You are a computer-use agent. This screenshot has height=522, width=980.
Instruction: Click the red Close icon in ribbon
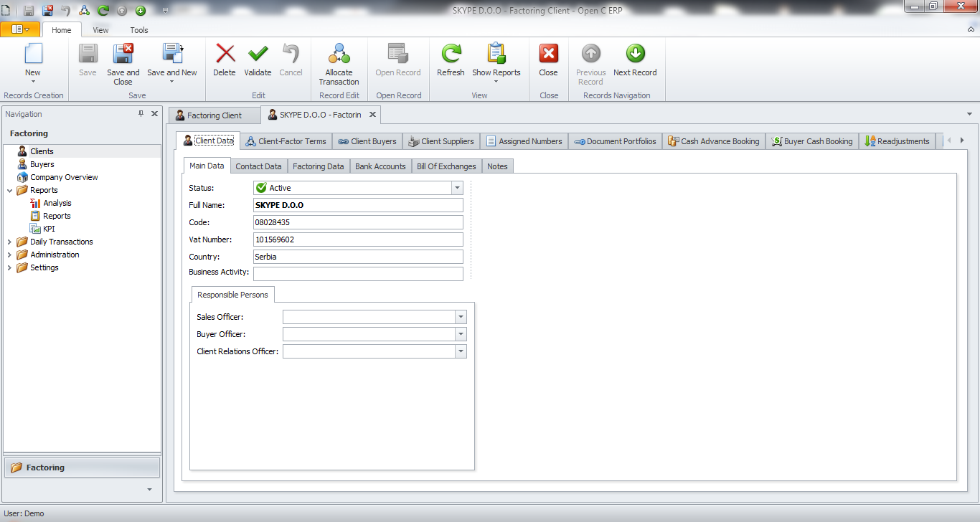(548, 54)
